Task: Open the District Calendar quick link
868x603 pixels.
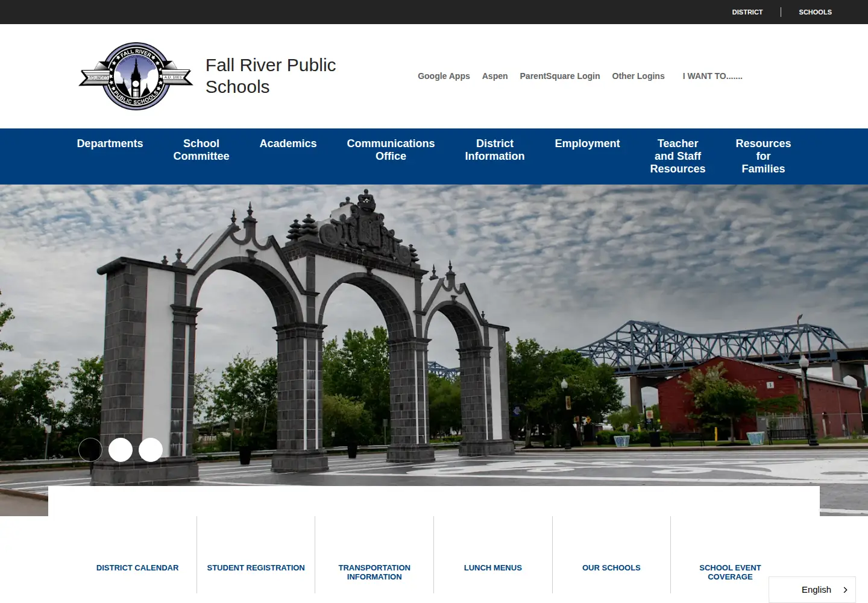Action: point(137,567)
